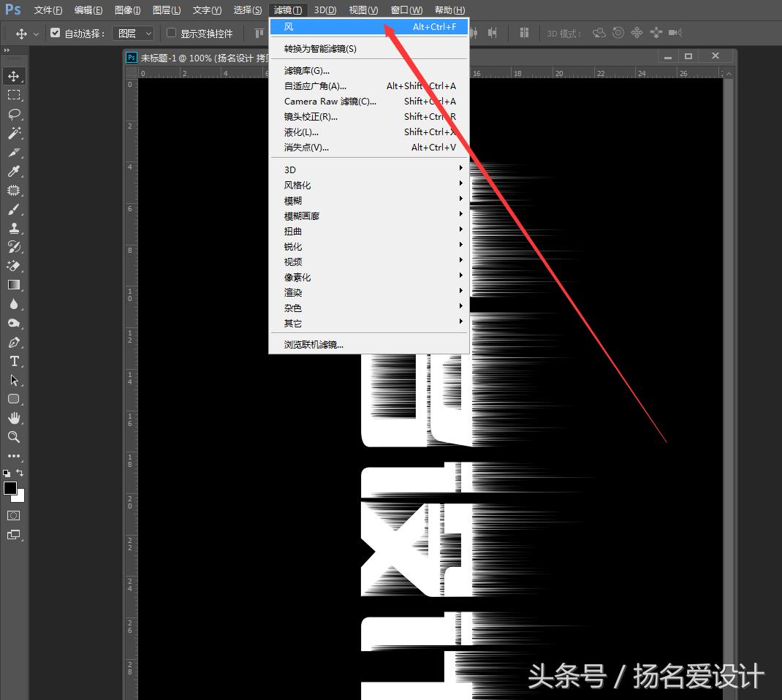Open the 液化 filter dialog
Viewport: 782px width, 700px height.
coord(300,132)
